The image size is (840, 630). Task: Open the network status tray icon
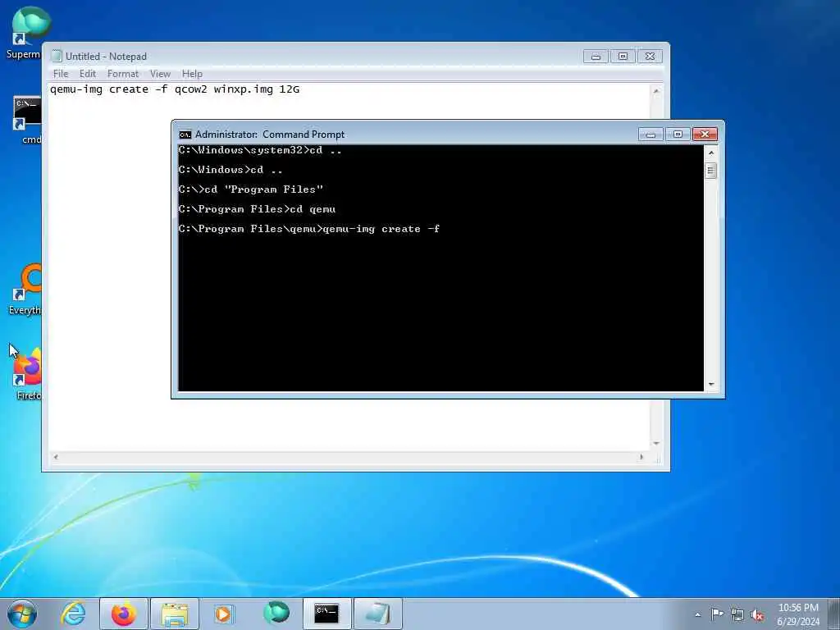click(737, 615)
